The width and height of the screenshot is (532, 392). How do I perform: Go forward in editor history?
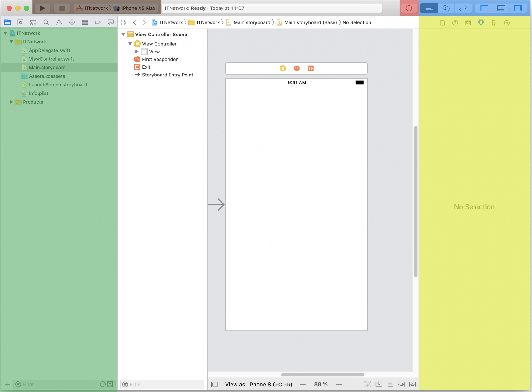[x=144, y=22]
